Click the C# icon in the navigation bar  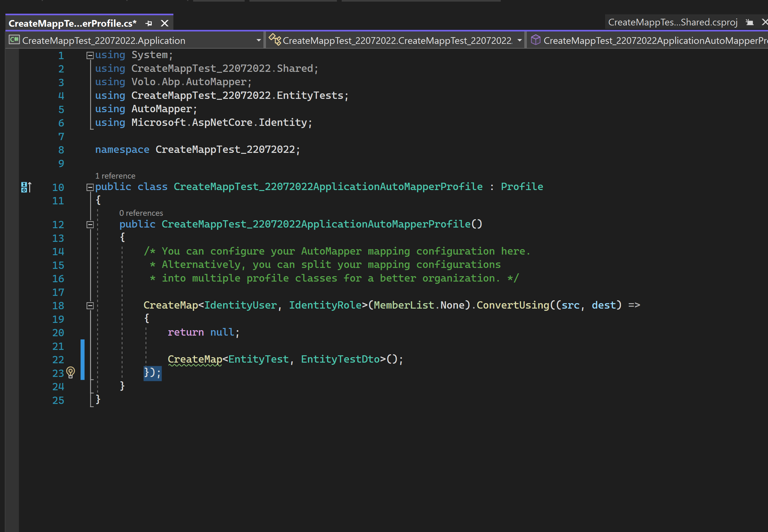click(x=14, y=40)
